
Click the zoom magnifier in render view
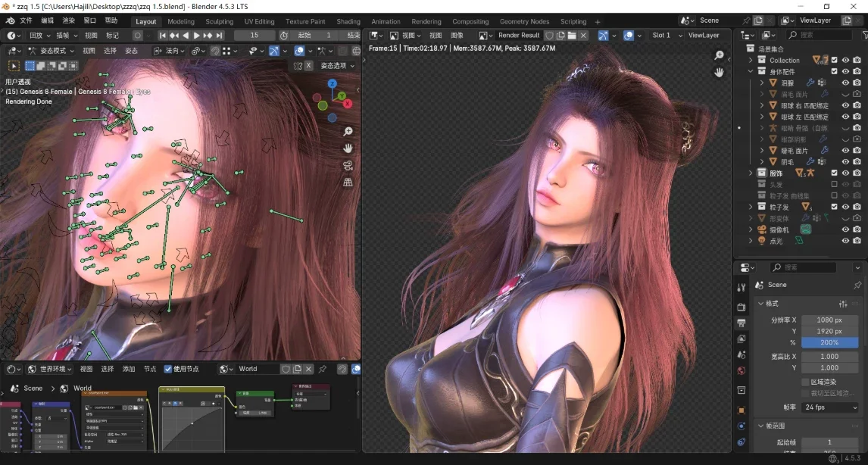point(719,55)
